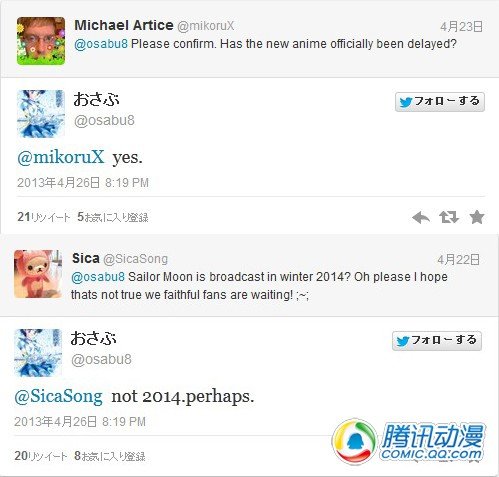Viewport: 499px width, 477px height.
Task: Open osabu8 avatar in second reply
Action: (x=38, y=353)
